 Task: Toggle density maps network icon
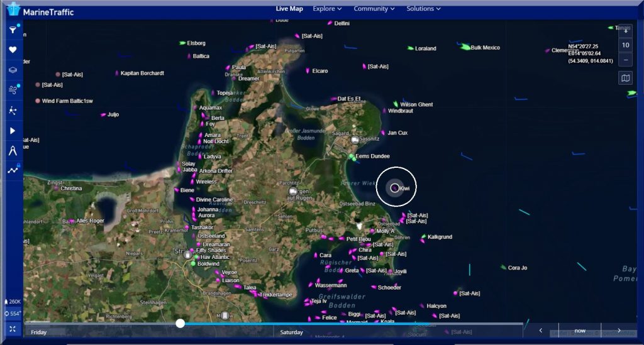(13, 110)
